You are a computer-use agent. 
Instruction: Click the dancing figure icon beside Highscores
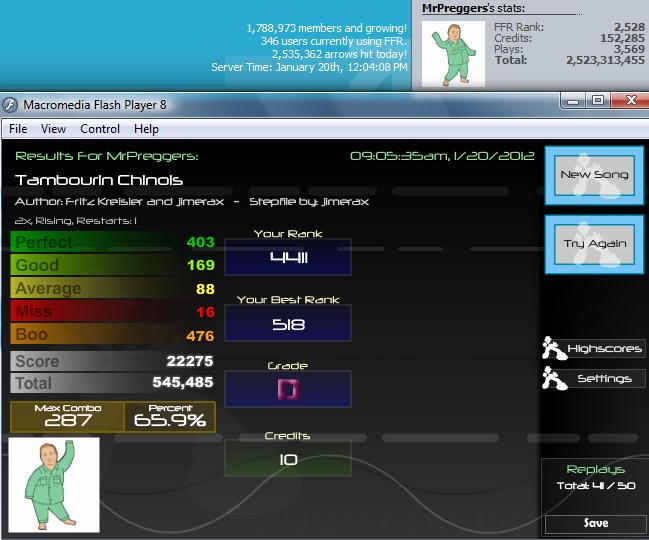point(554,348)
